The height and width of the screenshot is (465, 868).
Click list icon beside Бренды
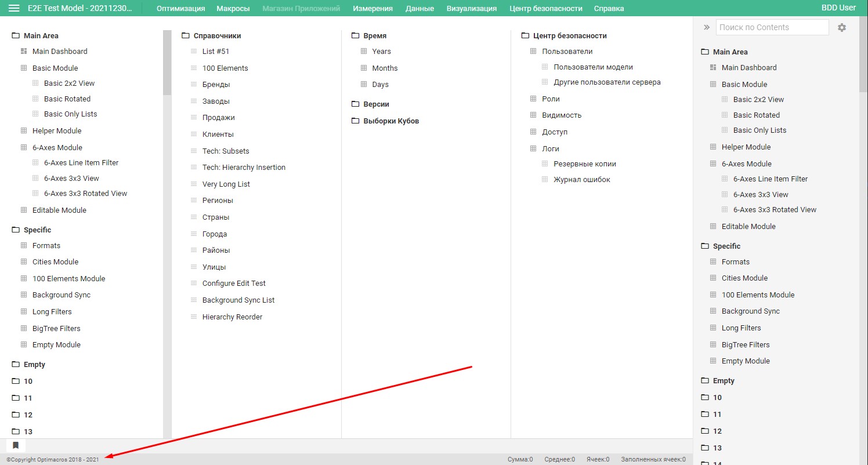[x=194, y=85]
